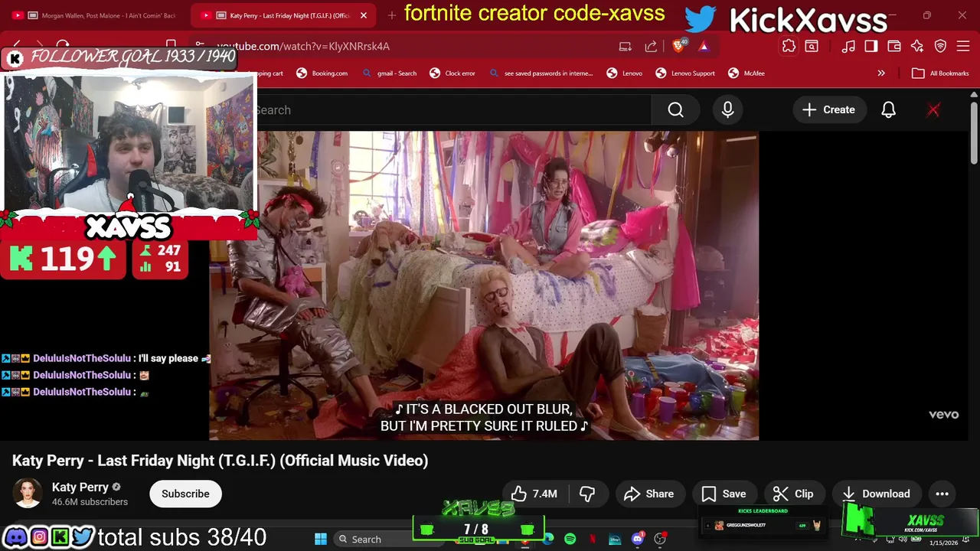
Task: Open gmail - Search bookmark
Action: 390,73
